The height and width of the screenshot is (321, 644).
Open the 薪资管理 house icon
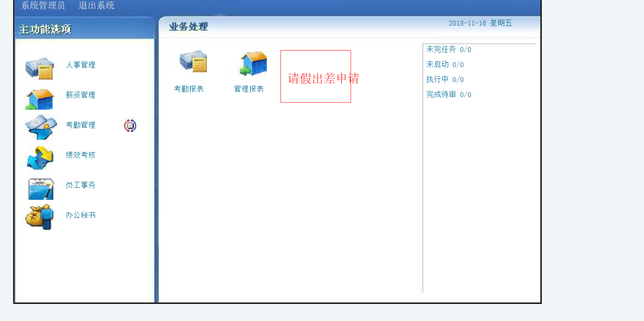tap(40, 99)
